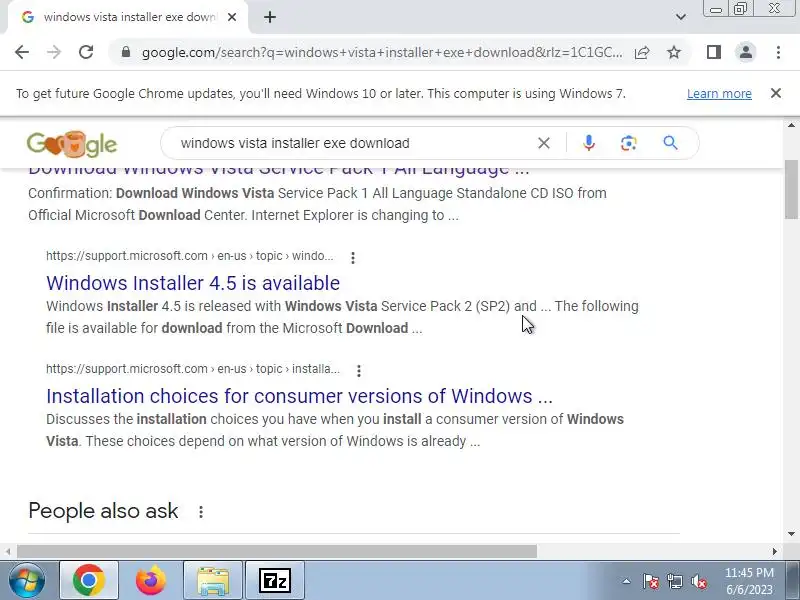Image resolution: width=800 pixels, height=600 pixels.
Task: Select the windows vista installer browser tab
Action: [x=128, y=17]
